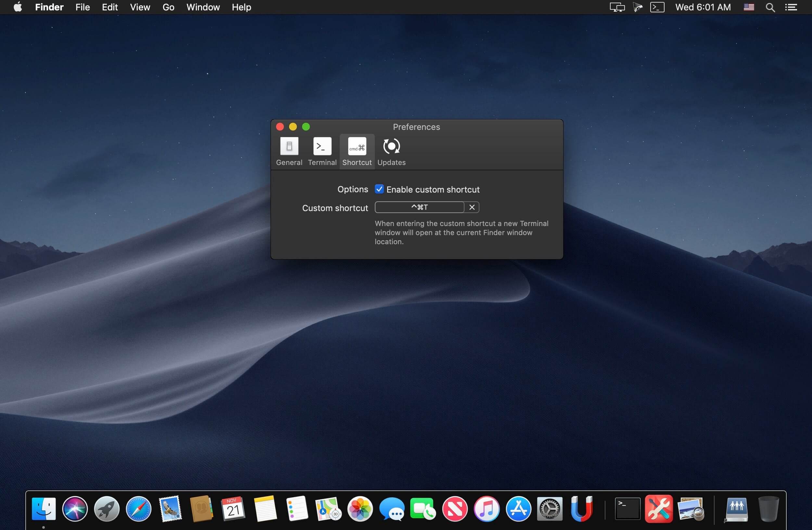Viewport: 812px width, 530px height.
Task: Open Photos from the Dock
Action: point(360,508)
